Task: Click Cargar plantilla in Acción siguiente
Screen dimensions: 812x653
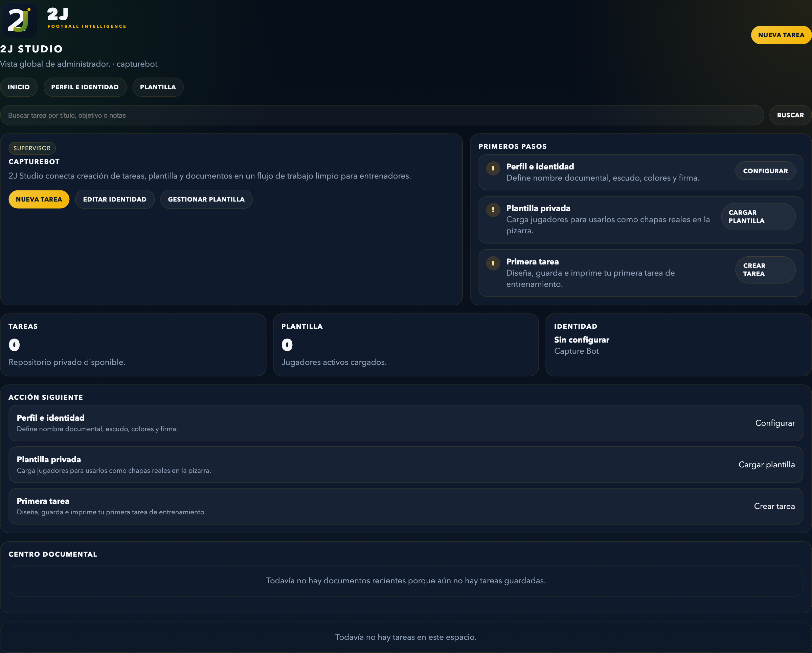Action: pos(766,464)
